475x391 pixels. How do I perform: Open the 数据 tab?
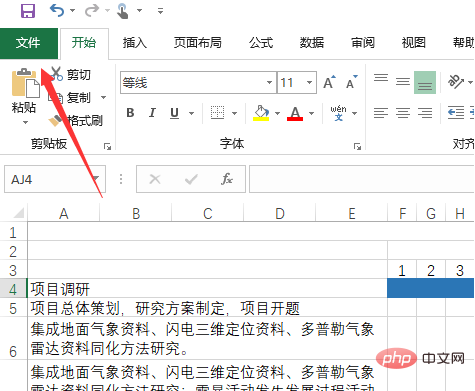coord(312,43)
